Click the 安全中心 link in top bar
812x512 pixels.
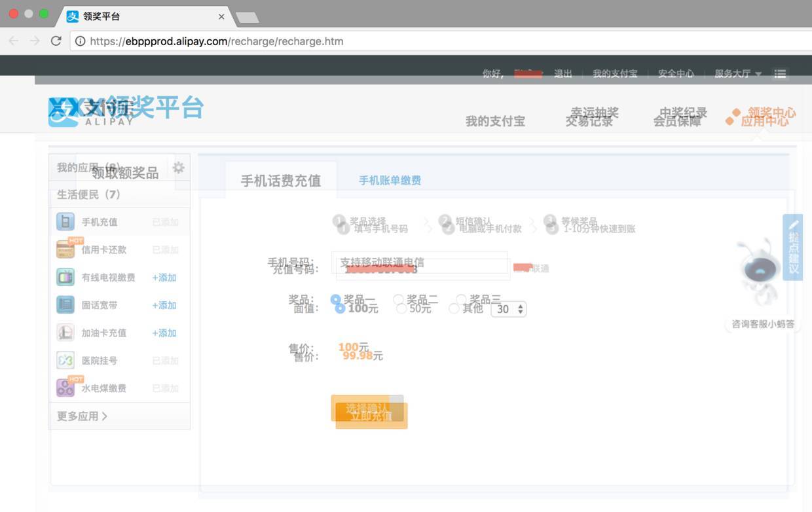click(676, 73)
